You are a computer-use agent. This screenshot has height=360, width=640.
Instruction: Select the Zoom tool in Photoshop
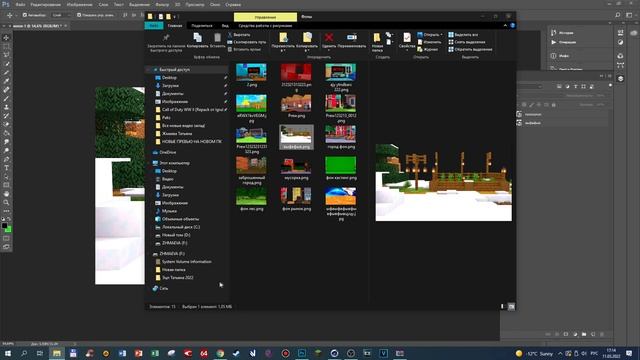6,202
